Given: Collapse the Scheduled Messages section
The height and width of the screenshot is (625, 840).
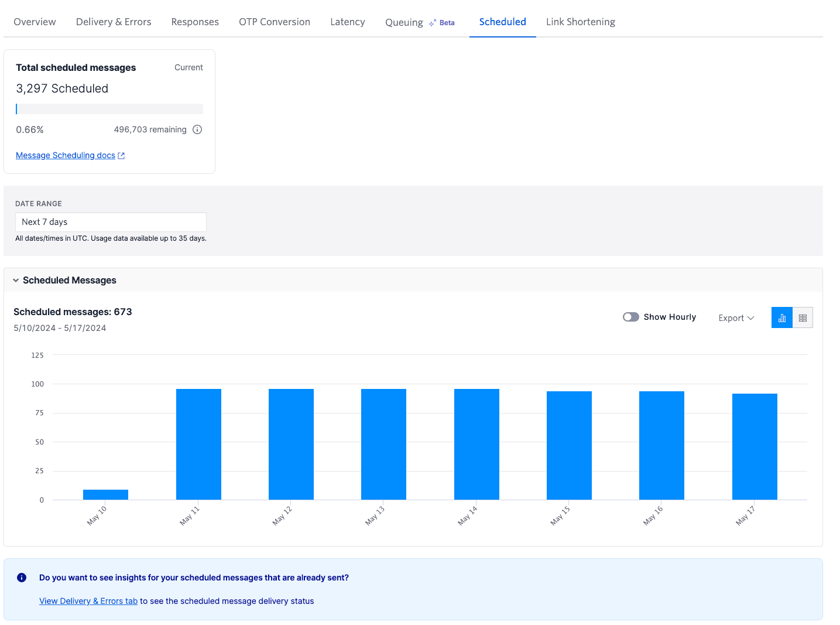Looking at the screenshot, I should point(15,280).
